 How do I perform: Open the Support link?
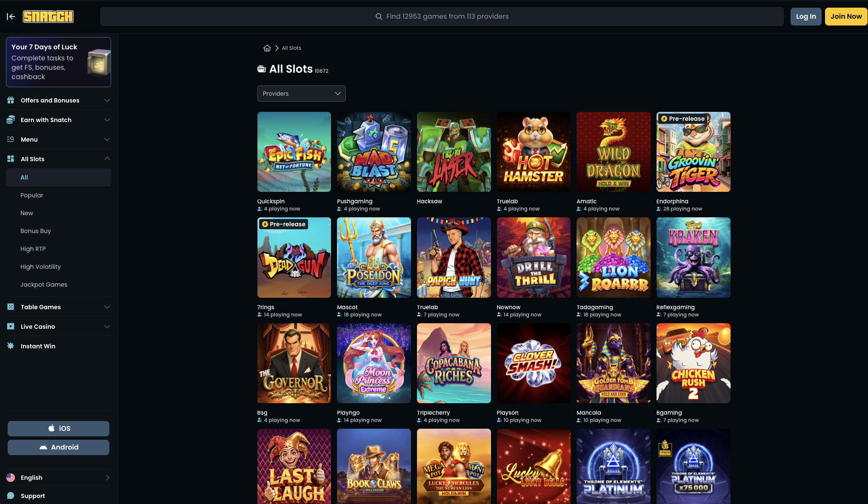point(33,496)
